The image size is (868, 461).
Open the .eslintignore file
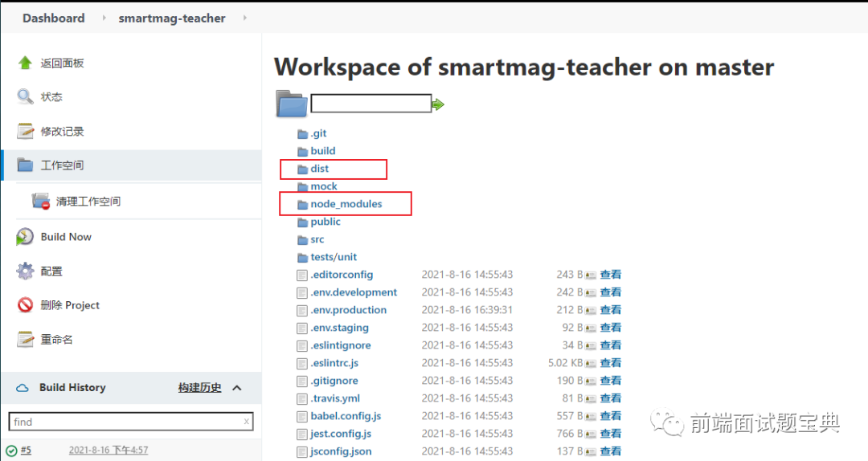pos(341,346)
